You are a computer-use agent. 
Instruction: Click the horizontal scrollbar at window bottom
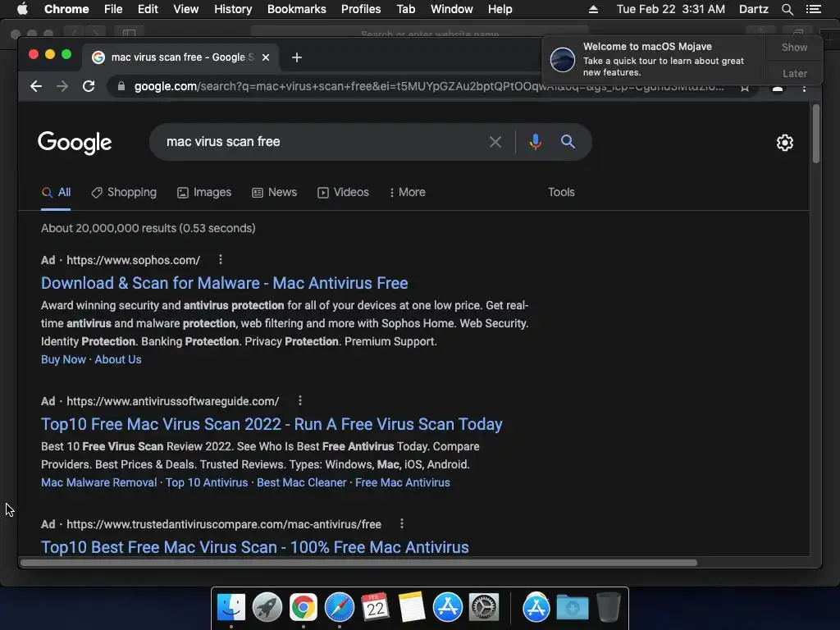(x=358, y=563)
